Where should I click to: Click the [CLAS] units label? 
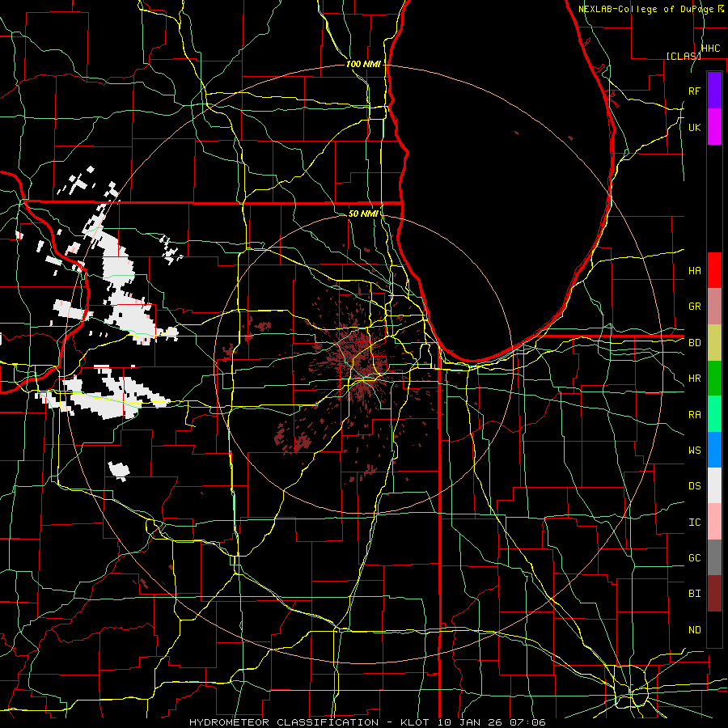[x=684, y=56]
